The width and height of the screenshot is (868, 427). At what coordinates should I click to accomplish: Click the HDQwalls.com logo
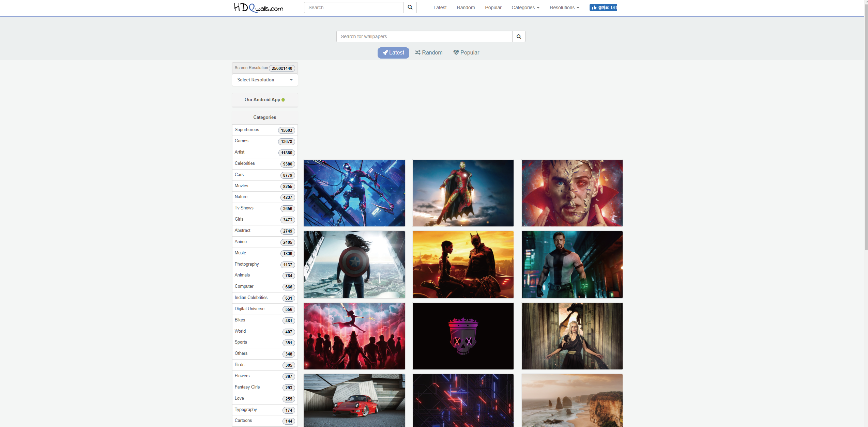pos(258,7)
